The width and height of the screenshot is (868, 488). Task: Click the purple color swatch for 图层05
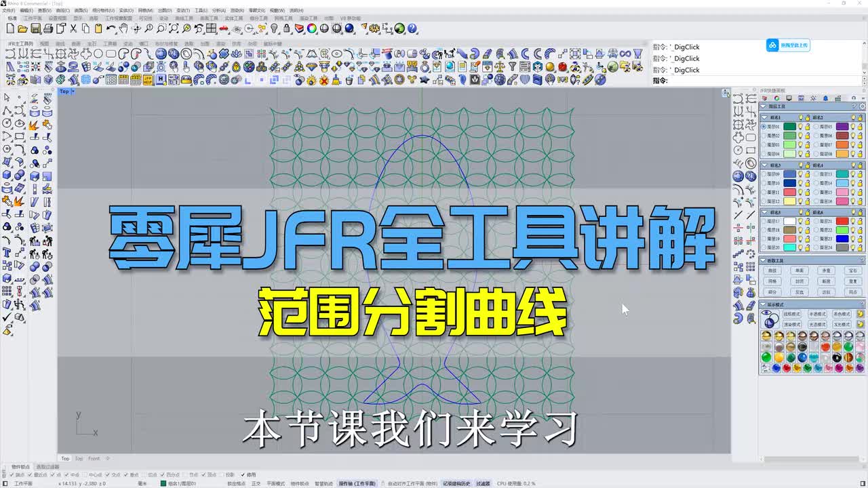[842, 126]
